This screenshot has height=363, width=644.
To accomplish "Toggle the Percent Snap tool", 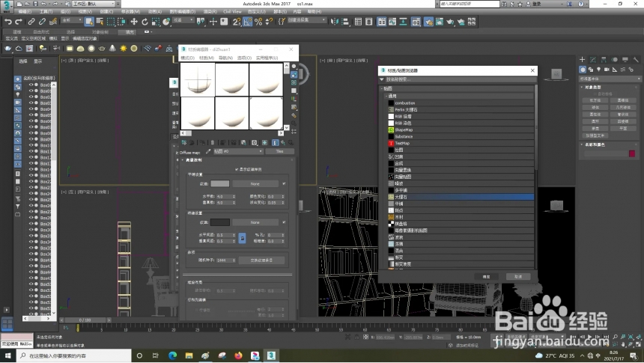I will coord(258,22).
